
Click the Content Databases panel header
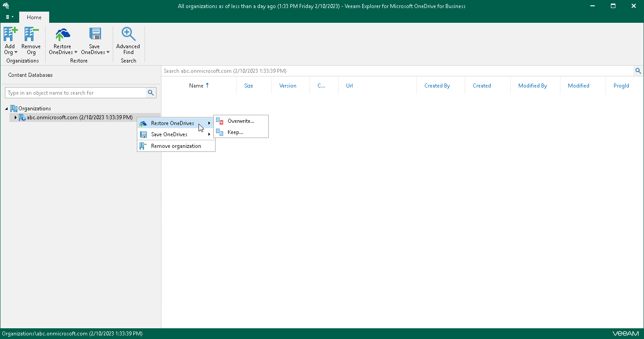pos(30,75)
